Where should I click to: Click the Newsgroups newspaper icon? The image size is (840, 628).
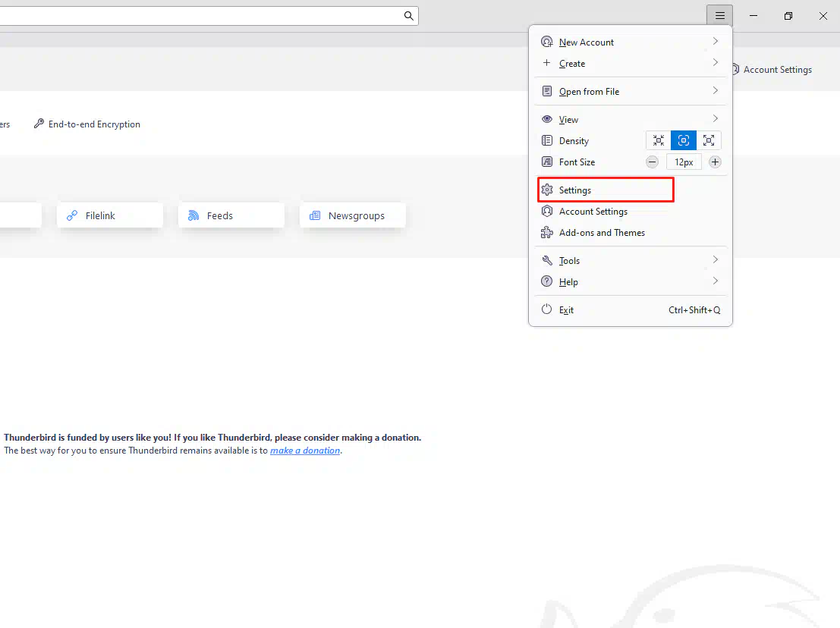coord(315,215)
